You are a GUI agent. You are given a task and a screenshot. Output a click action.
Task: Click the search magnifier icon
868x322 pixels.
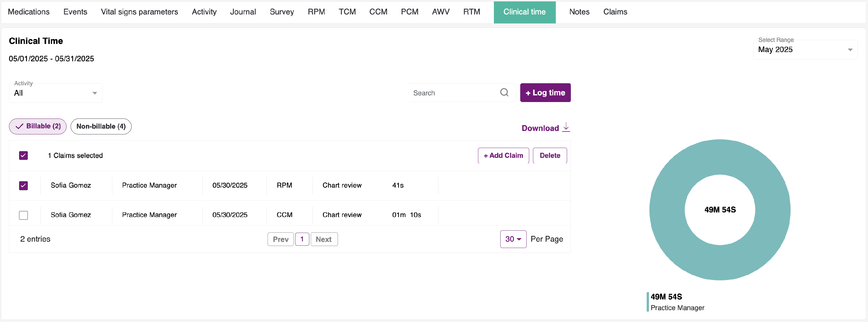click(504, 92)
